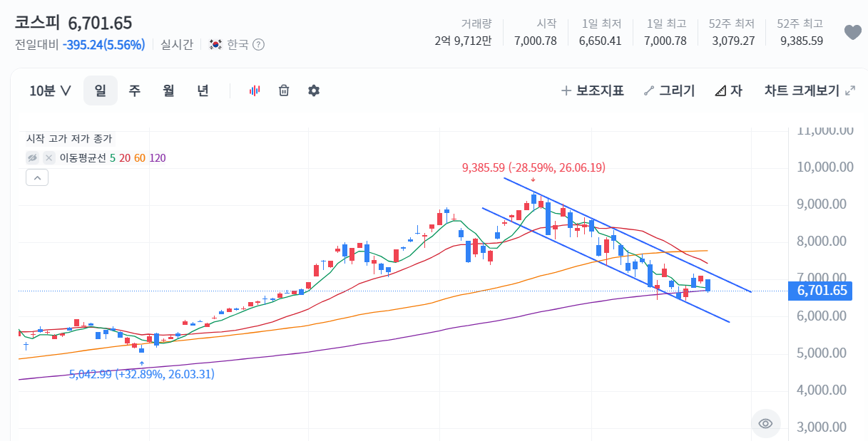The image size is (868, 441).
Task: Add an indicator via 보조지표
Action: (x=592, y=90)
